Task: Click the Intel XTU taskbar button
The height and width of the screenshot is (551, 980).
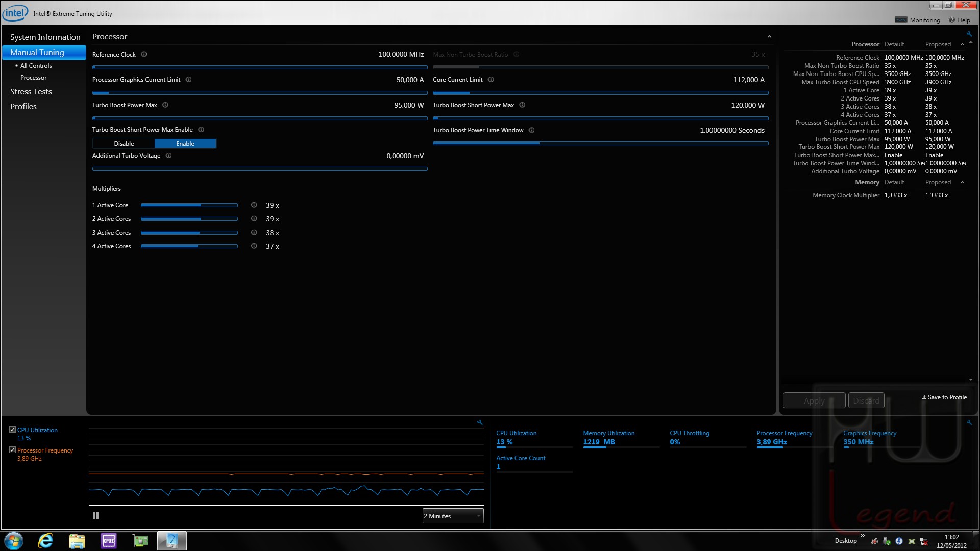Action: 172,541
